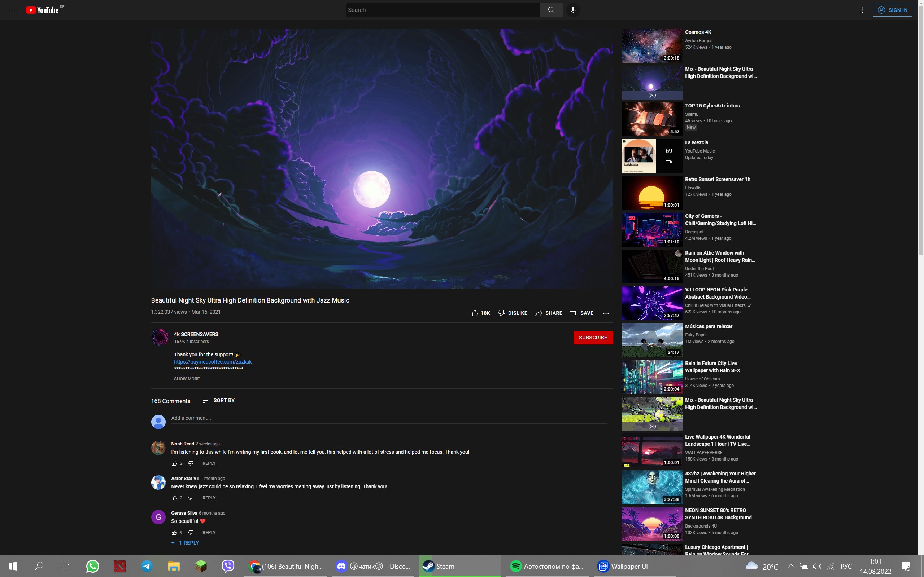Open the Sort By comments dropdown
The height and width of the screenshot is (577, 924).
click(219, 400)
